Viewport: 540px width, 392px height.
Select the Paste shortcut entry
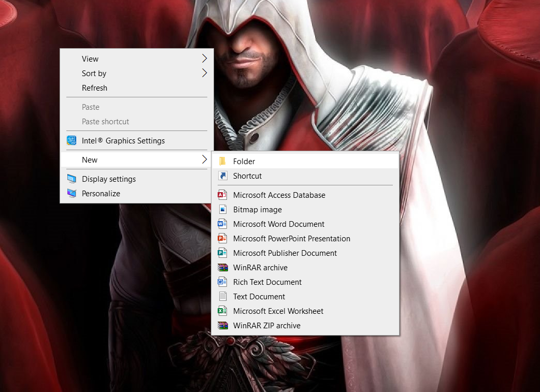[x=137, y=122]
